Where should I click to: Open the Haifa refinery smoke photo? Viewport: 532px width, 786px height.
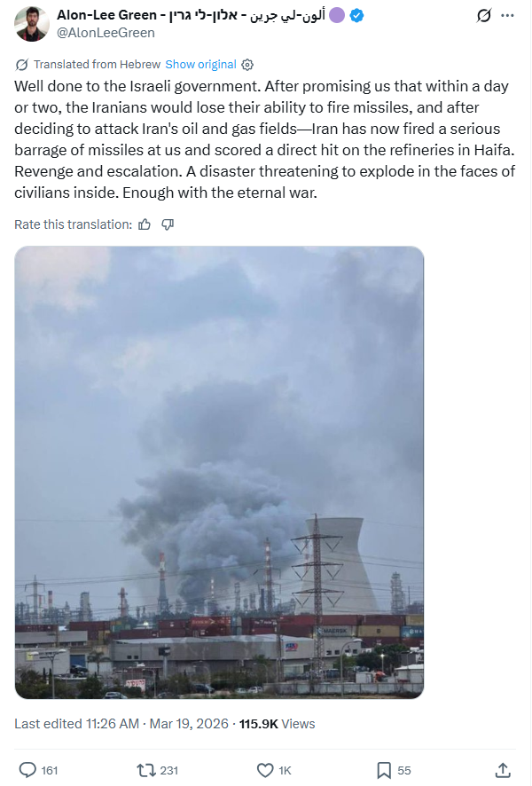(219, 472)
